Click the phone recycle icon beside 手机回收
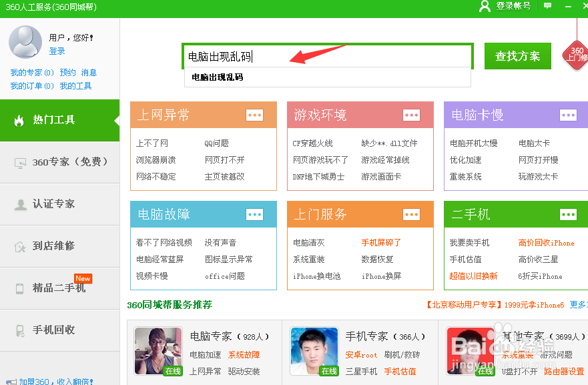The image size is (588, 385). tap(20, 331)
